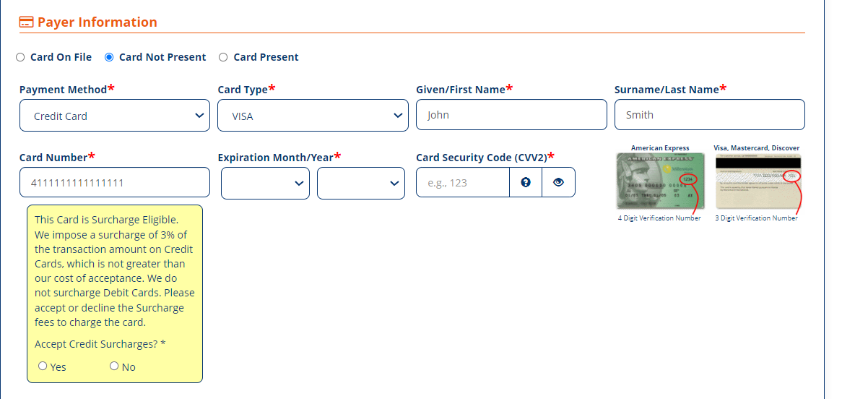Open the Payment Method dropdown

115,116
